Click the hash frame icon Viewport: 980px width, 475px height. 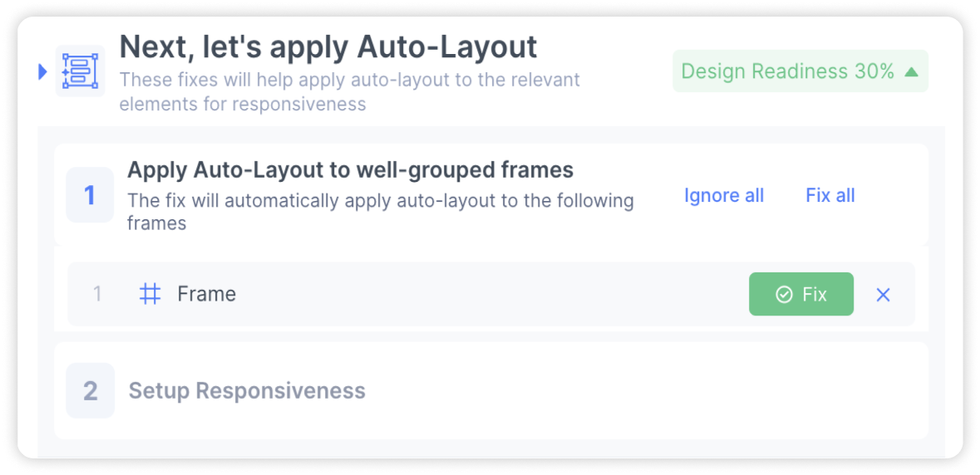coord(150,293)
